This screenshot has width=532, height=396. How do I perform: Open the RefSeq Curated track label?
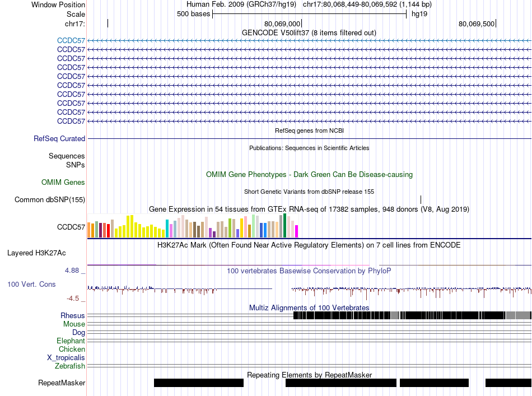(x=59, y=139)
